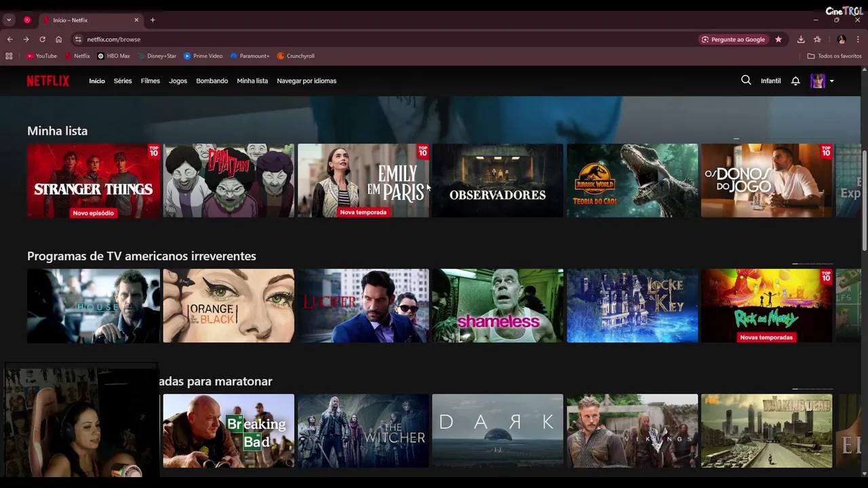Open the Vikings thumbnail
Screen dimensions: 868x488
click(x=632, y=431)
